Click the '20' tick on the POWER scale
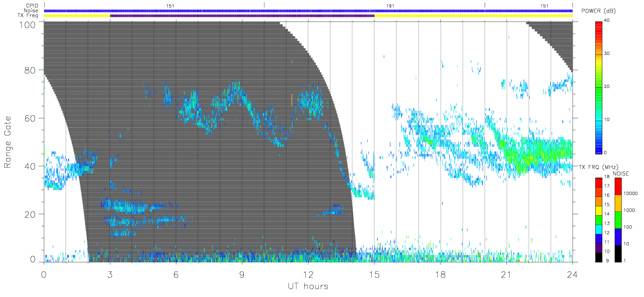Image resolution: width=644 pixels, height=297 pixels. 607,87
